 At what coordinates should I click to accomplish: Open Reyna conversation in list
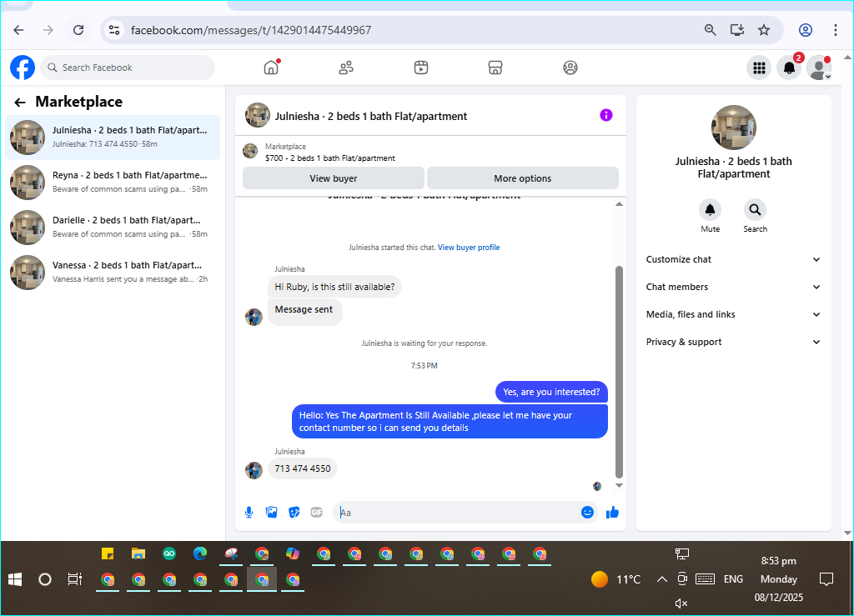(113, 183)
